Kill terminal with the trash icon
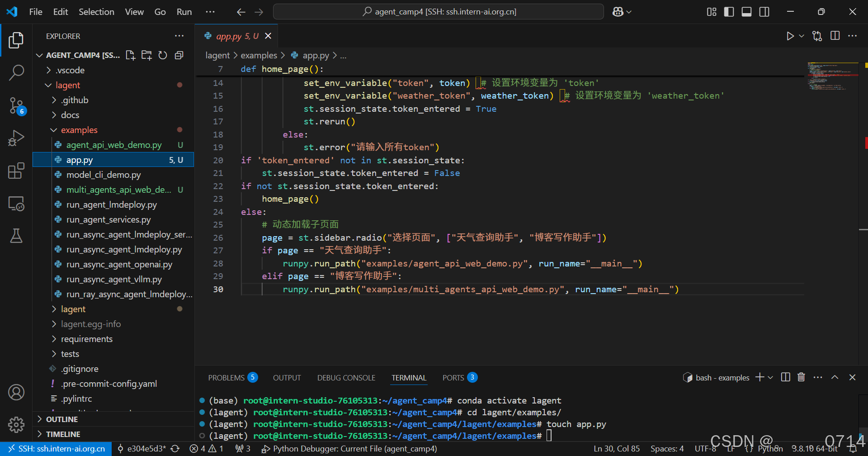 [x=801, y=377]
